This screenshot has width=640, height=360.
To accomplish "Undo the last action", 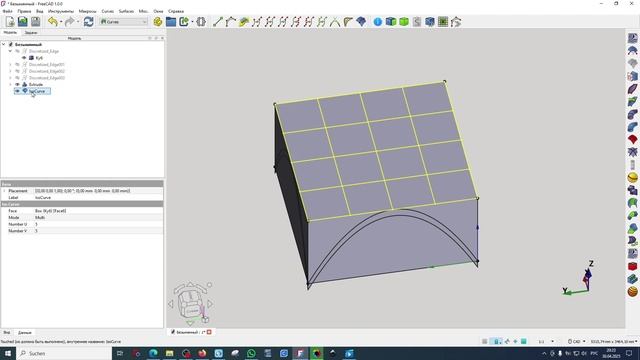I will (52, 22).
